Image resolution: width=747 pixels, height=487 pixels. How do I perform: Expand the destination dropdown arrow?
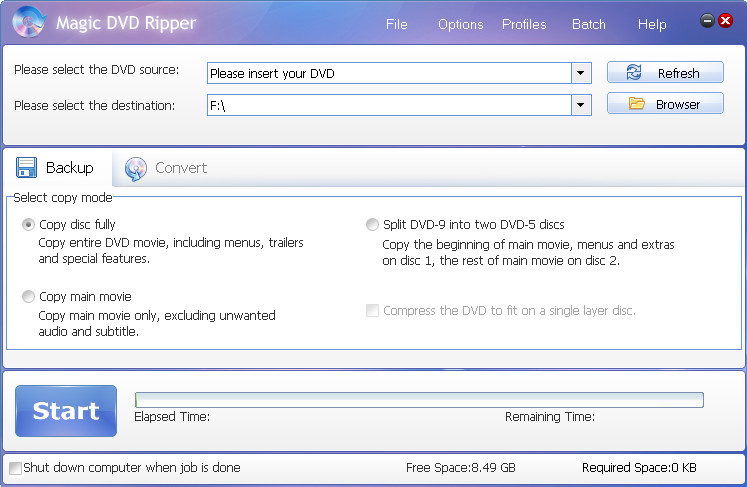click(581, 105)
